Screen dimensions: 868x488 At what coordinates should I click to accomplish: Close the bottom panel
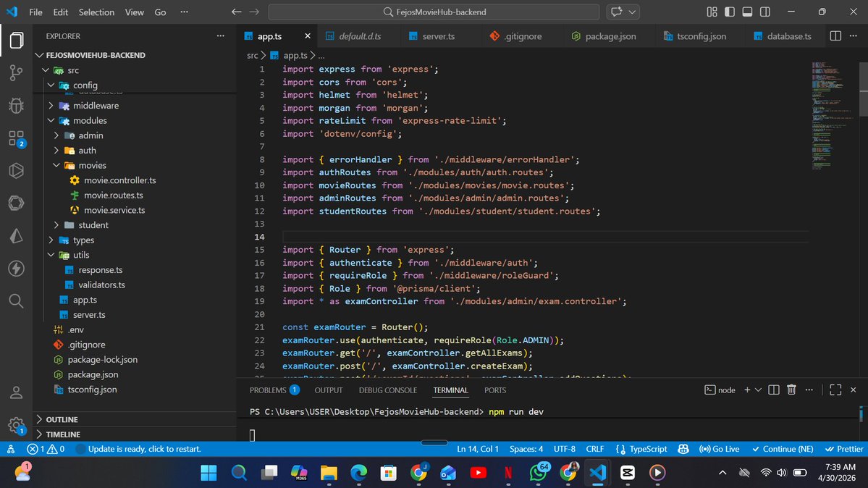pos(853,390)
